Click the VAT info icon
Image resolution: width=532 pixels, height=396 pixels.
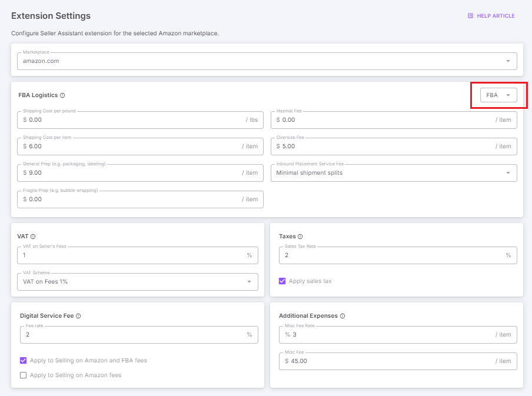(x=33, y=237)
